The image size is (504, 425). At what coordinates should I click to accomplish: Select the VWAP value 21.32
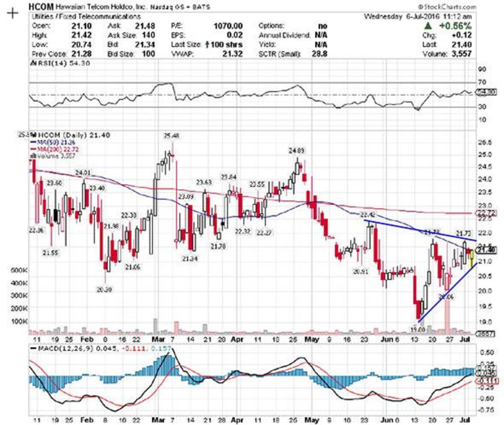point(232,54)
